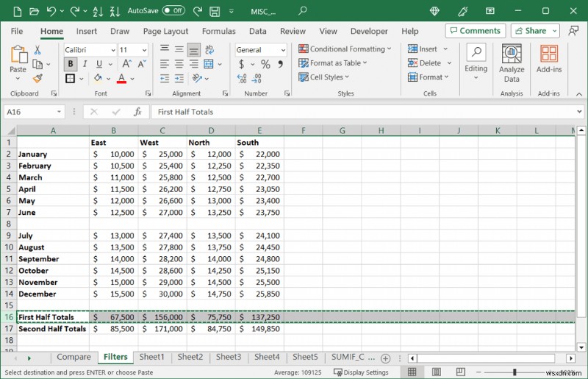This screenshot has height=379, width=588.
Task: Expand the Name Box A16 dropdown
Action: click(59, 112)
